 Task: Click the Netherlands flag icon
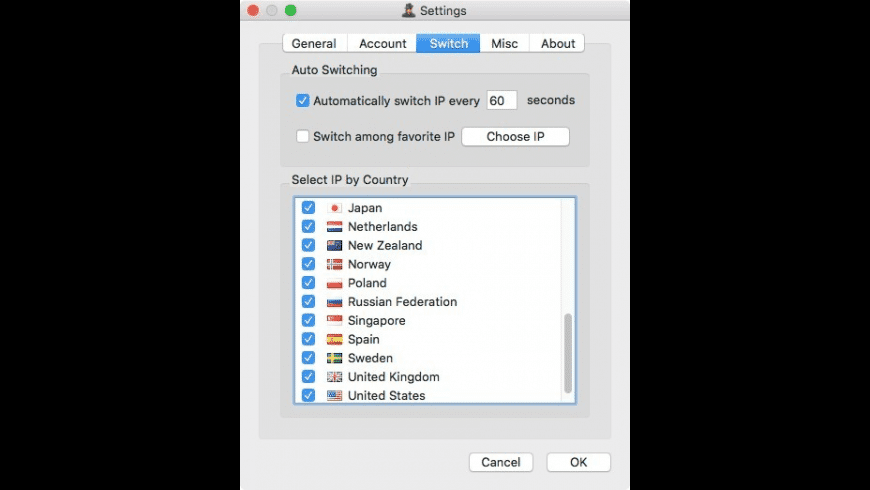coord(334,226)
